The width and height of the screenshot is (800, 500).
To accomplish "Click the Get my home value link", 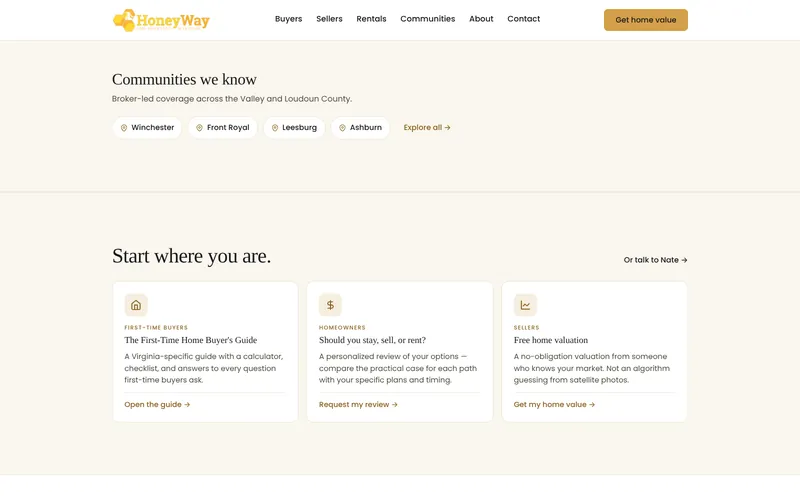I will pos(554,405).
